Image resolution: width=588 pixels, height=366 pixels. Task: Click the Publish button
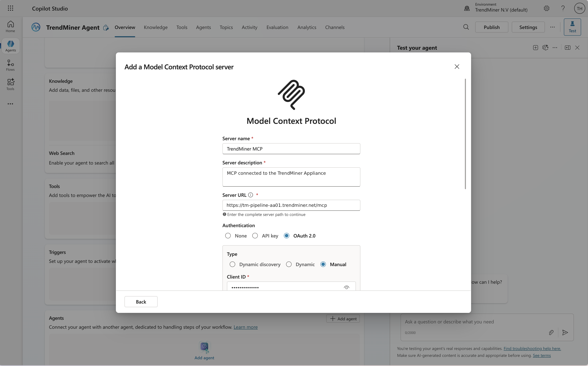pos(491,27)
